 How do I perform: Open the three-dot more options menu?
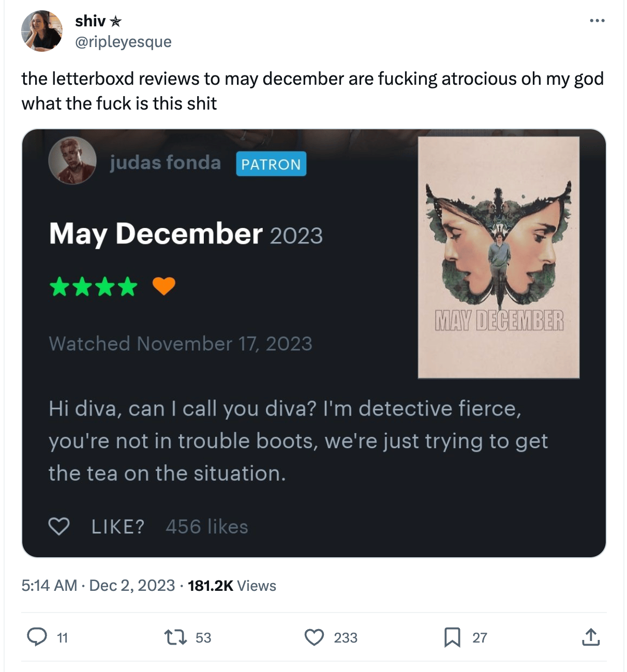(x=597, y=21)
